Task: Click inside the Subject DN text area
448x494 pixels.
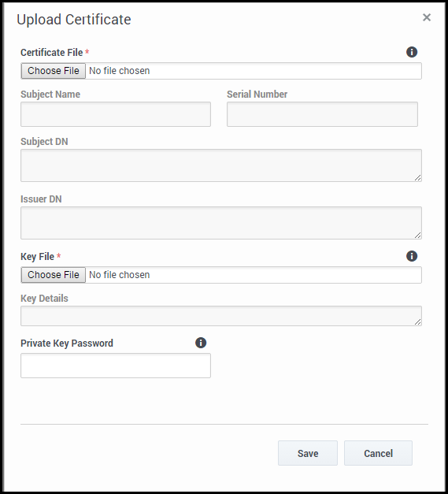Action: click(221, 165)
